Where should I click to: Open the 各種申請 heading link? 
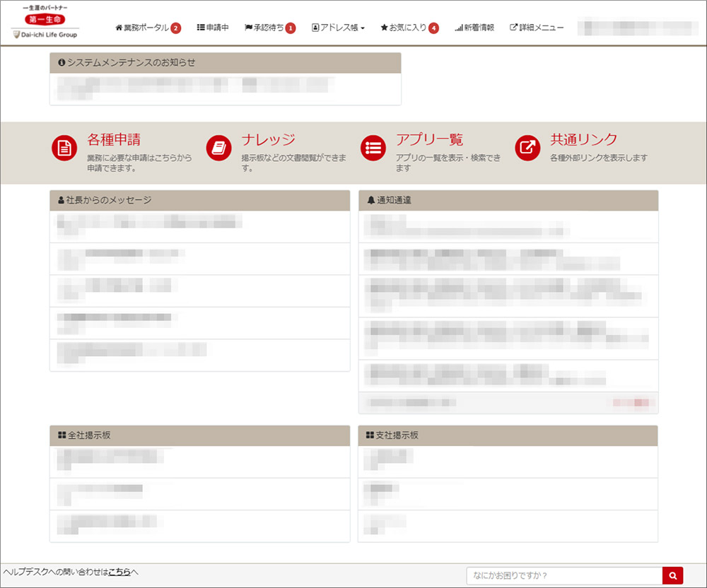(x=114, y=139)
